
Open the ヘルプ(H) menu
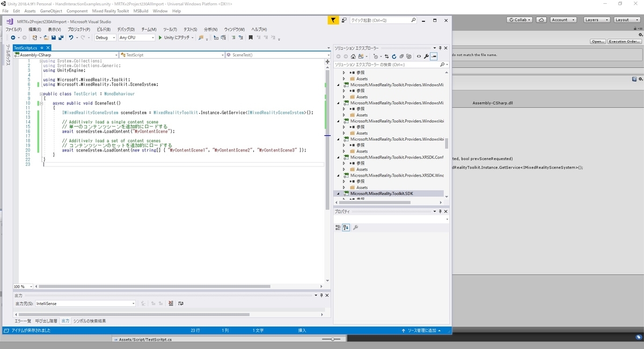[x=259, y=29]
